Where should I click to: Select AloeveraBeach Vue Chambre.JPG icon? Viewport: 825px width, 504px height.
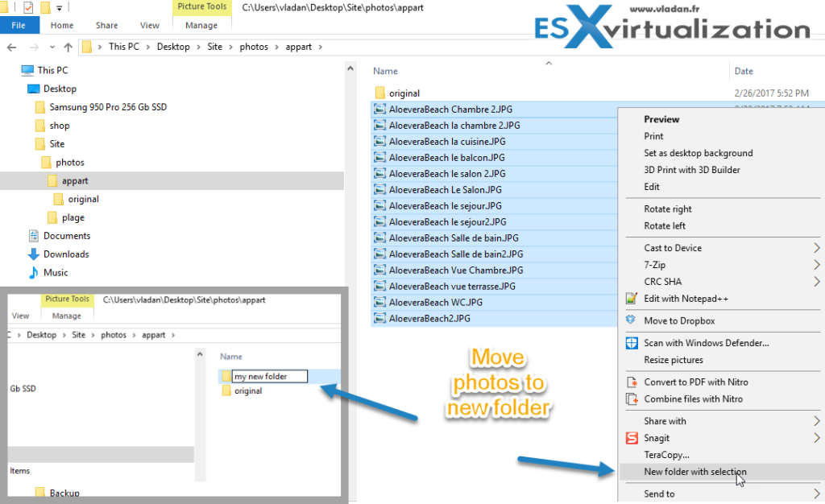[379, 271]
